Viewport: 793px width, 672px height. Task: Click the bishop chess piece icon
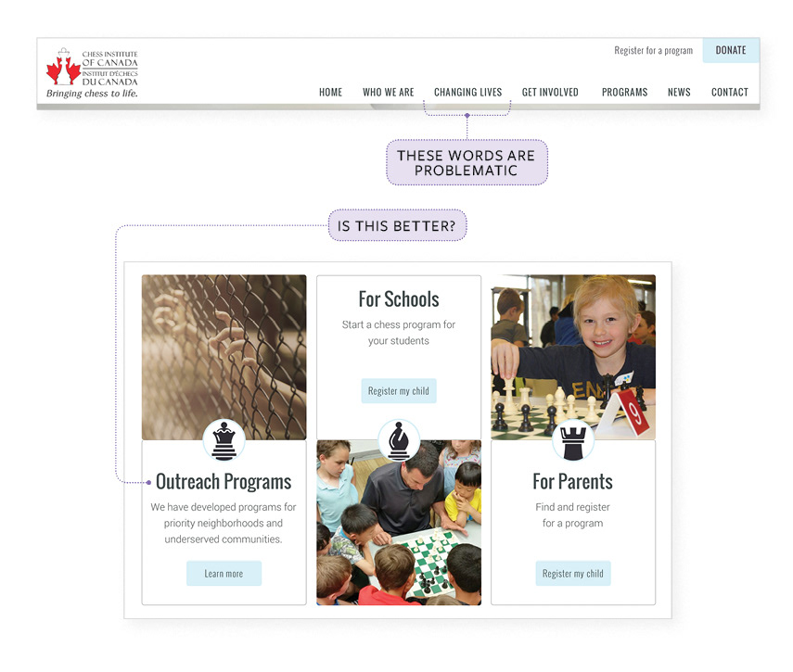point(399,440)
